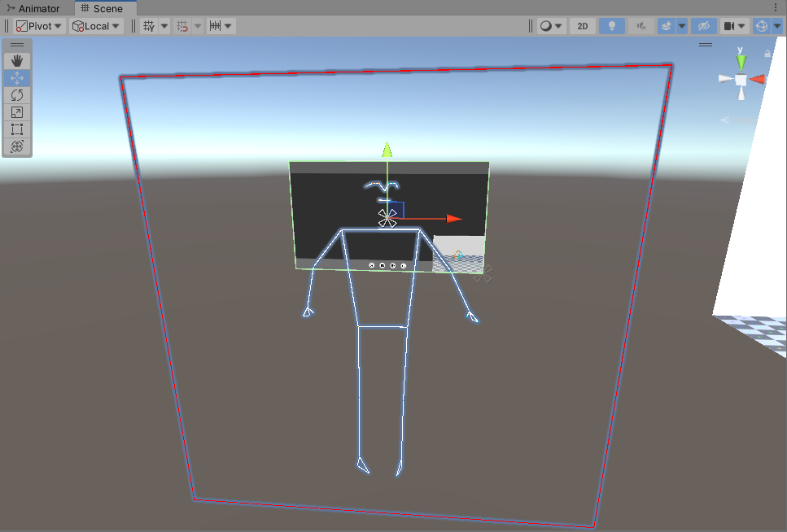Open the gizmos dropdown arrow
This screenshot has height=532, width=787.
pyautogui.click(x=777, y=26)
